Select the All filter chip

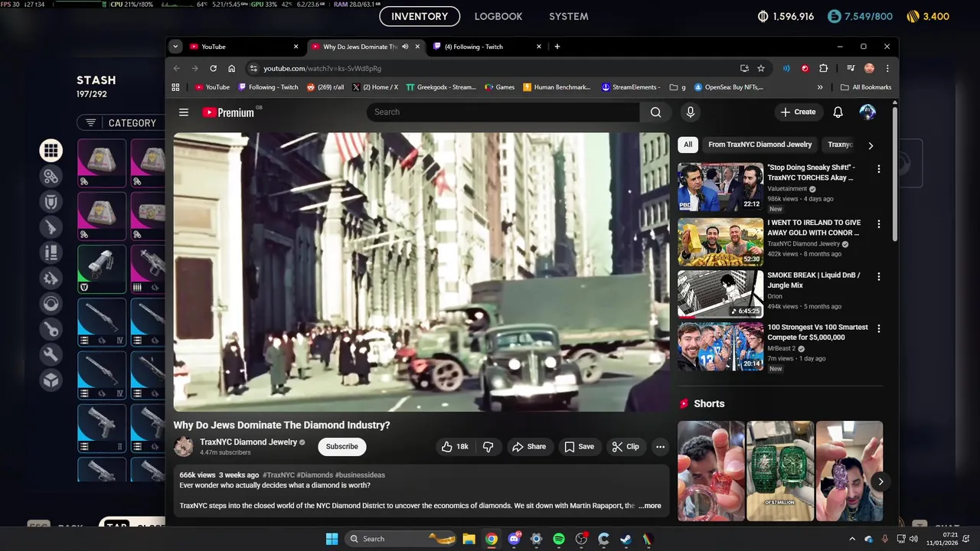[x=688, y=145]
